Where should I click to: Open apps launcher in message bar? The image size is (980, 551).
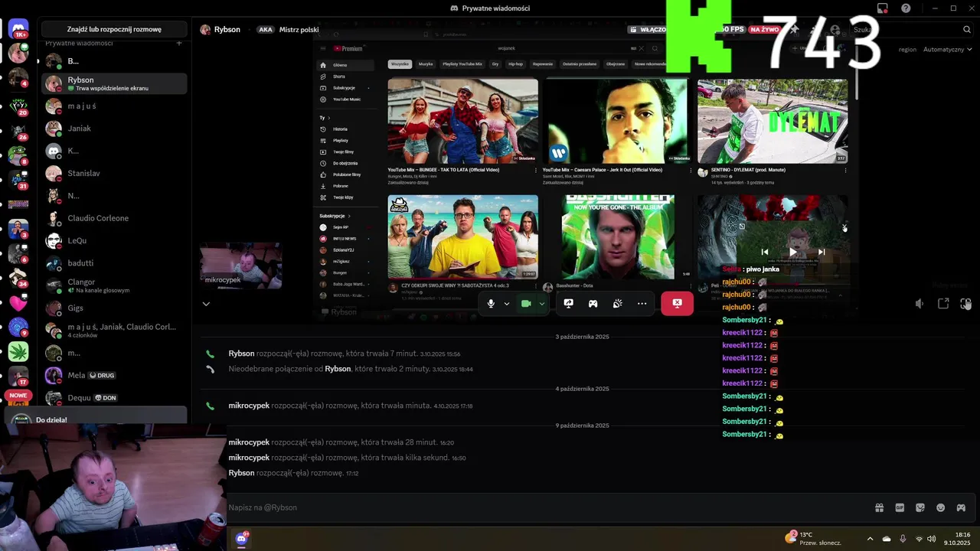click(x=961, y=507)
